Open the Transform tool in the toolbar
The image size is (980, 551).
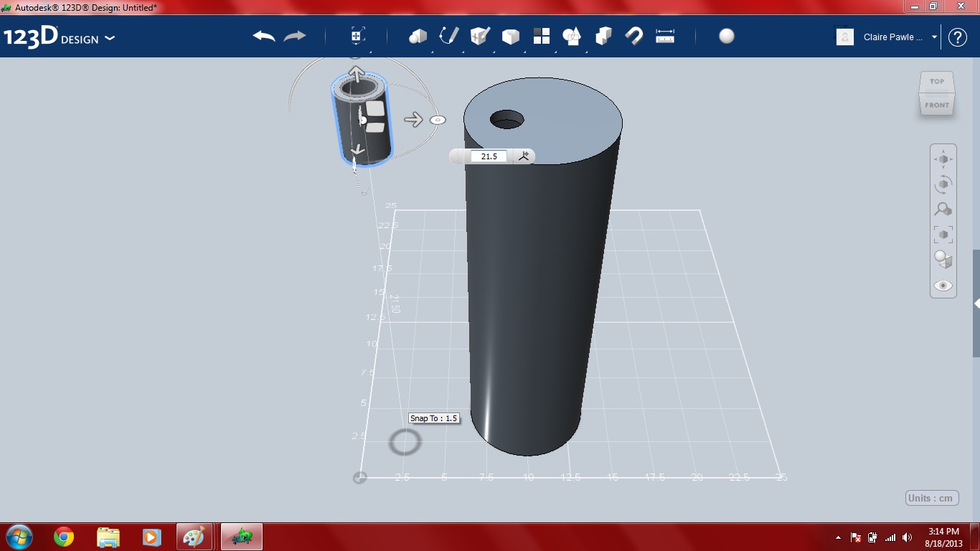357,36
